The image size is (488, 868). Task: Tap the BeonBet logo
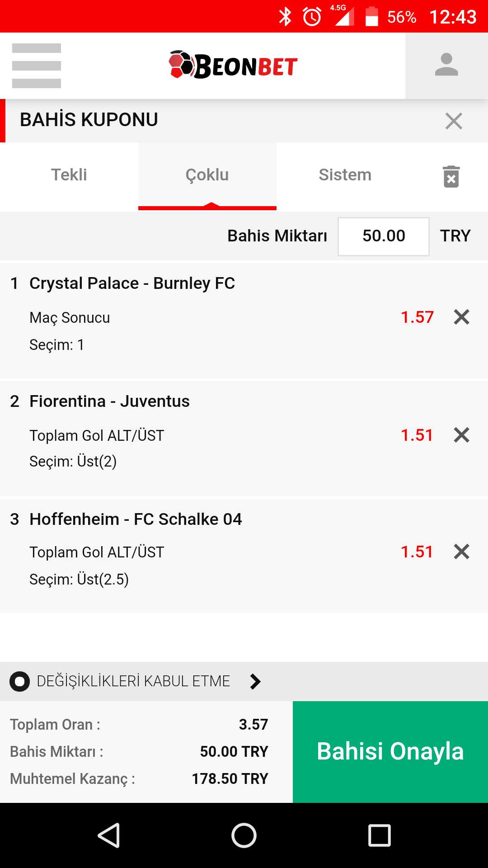233,65
